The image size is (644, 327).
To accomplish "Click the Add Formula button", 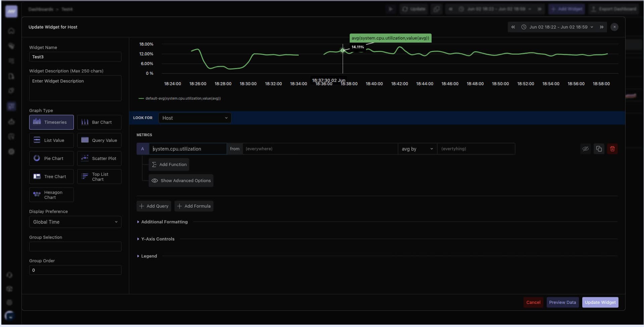I will [x=194, y=206].
